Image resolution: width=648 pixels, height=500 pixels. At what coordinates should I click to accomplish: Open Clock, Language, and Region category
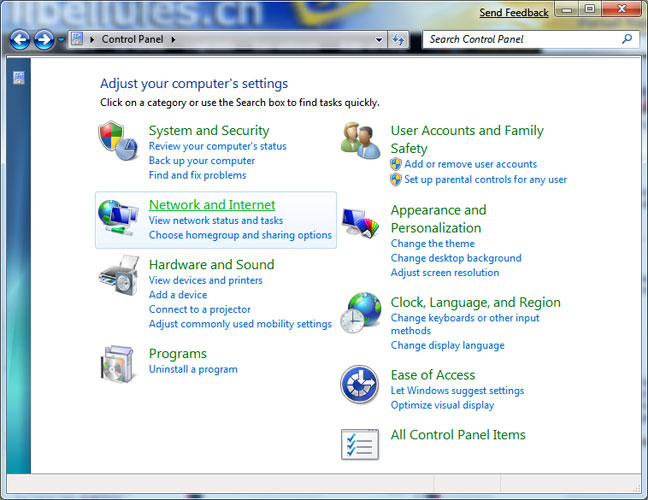pos(475,303)
